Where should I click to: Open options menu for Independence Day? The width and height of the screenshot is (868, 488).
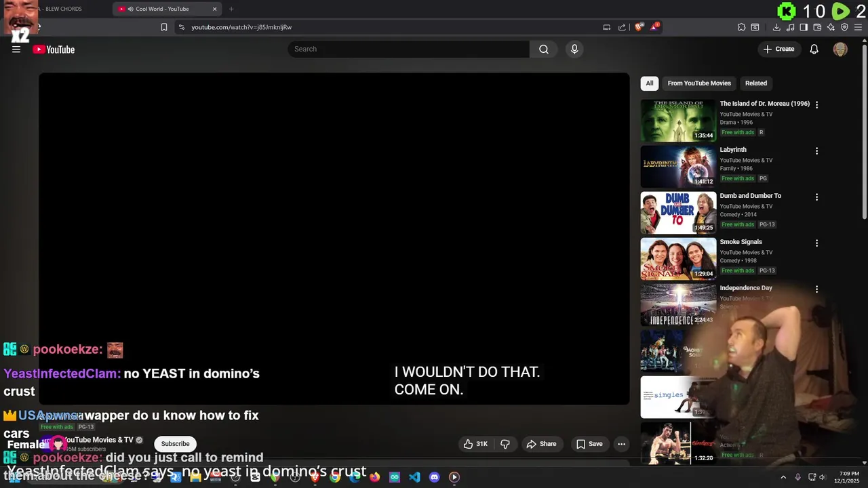pos(816,289)
